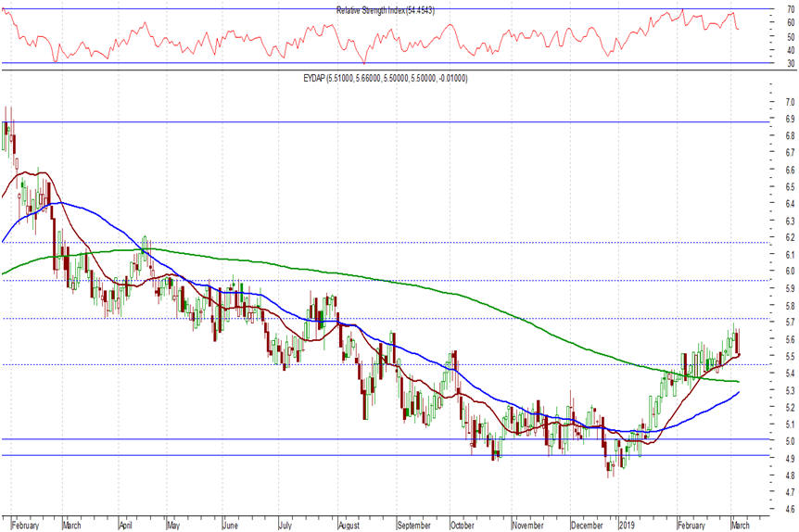Select the February 2018 date label
This screenshot has width=799, height=532.
[25, 525]
